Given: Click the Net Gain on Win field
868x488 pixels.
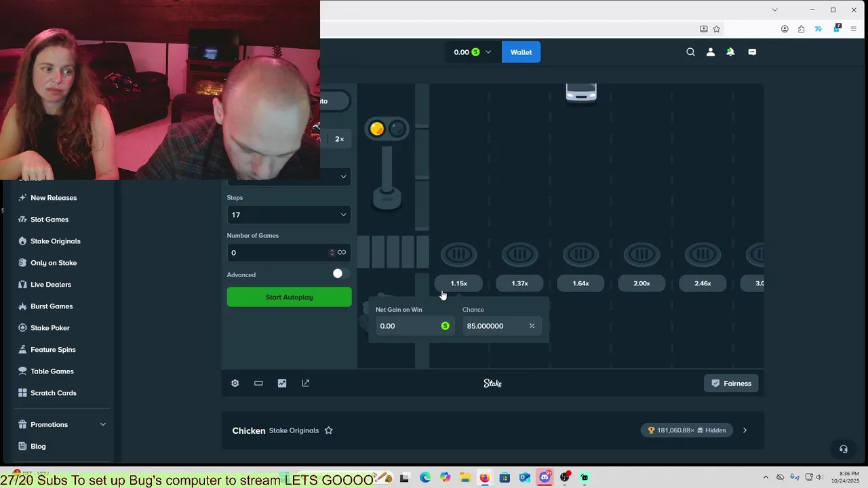Looking at the screenshot, I should click(x=414, y=326).
